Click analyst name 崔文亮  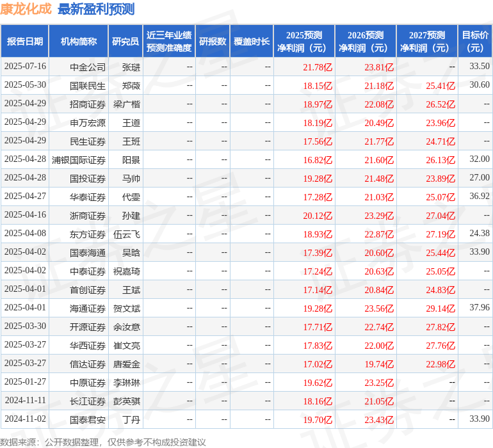point(127,345)
